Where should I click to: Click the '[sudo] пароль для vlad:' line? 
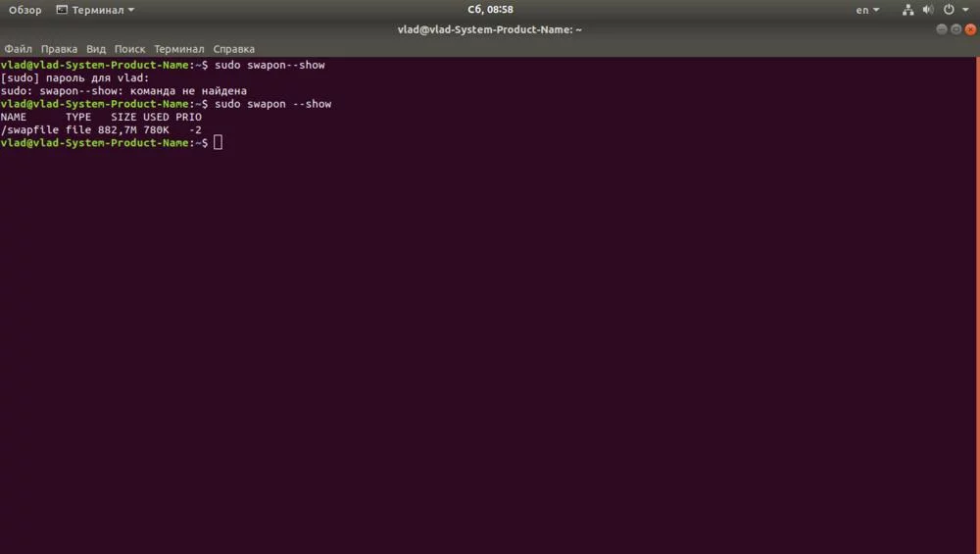click(75, 78)
